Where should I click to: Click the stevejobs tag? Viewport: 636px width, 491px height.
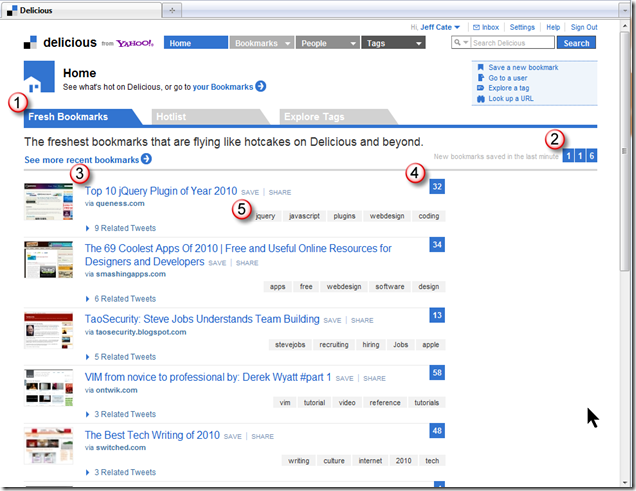coord(290,345)
